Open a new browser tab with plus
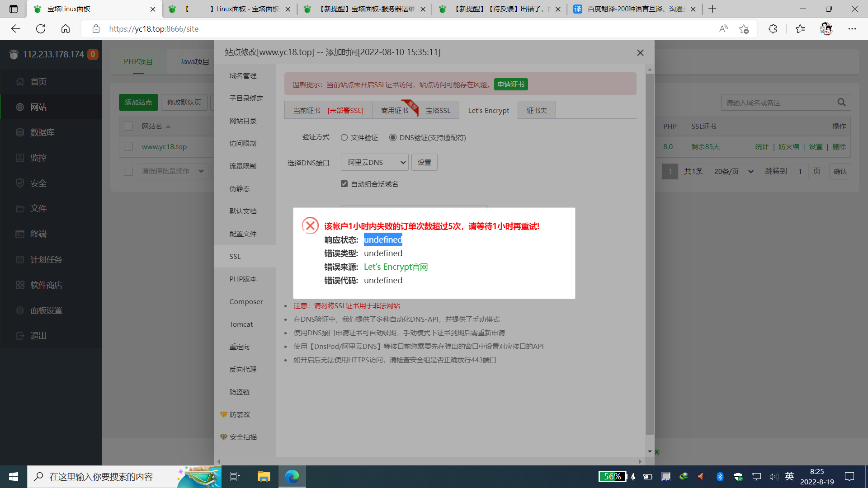This screenshot has width=868, height=488. tap(712, 9)
